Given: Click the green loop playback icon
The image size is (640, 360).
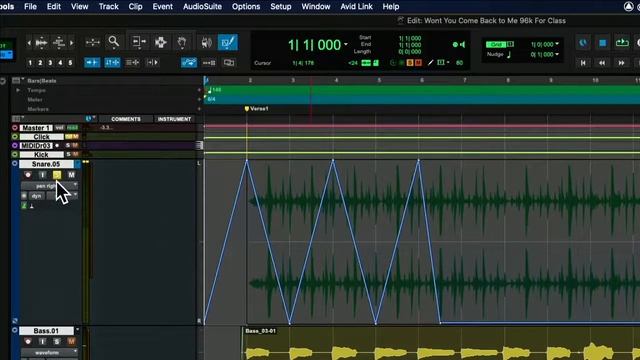Looking at the screenshot, I should [x=622, y=43].
